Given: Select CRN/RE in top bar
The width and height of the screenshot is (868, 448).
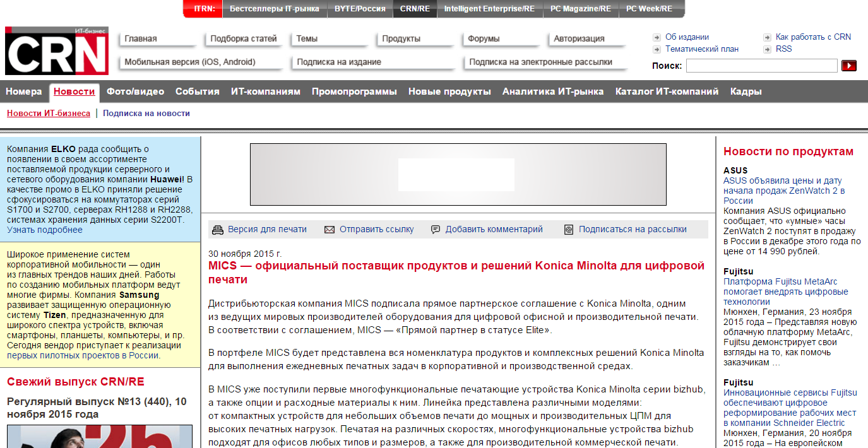Looking at the screenshot, I should [415, 9].
